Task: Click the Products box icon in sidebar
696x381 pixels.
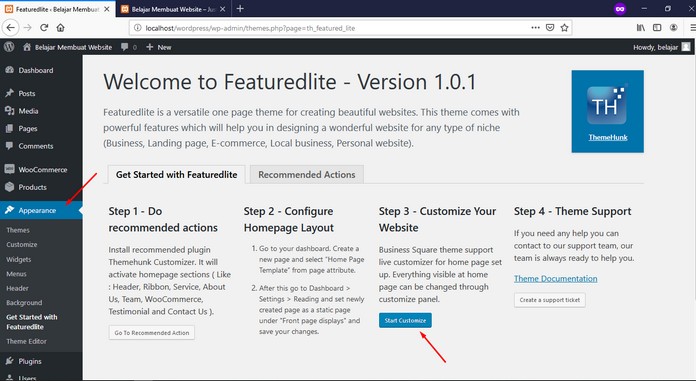Action: (9, 187)
